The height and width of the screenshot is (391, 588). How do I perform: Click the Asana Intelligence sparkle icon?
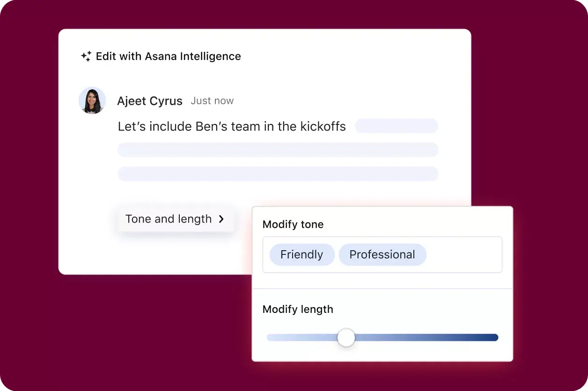coord(86,57)
